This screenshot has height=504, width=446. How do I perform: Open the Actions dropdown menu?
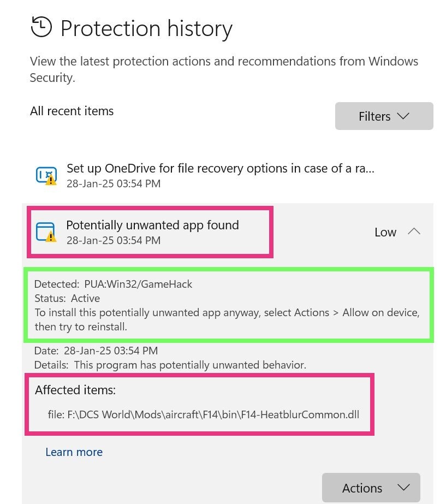pyautogui.click(x=371, y=488)
